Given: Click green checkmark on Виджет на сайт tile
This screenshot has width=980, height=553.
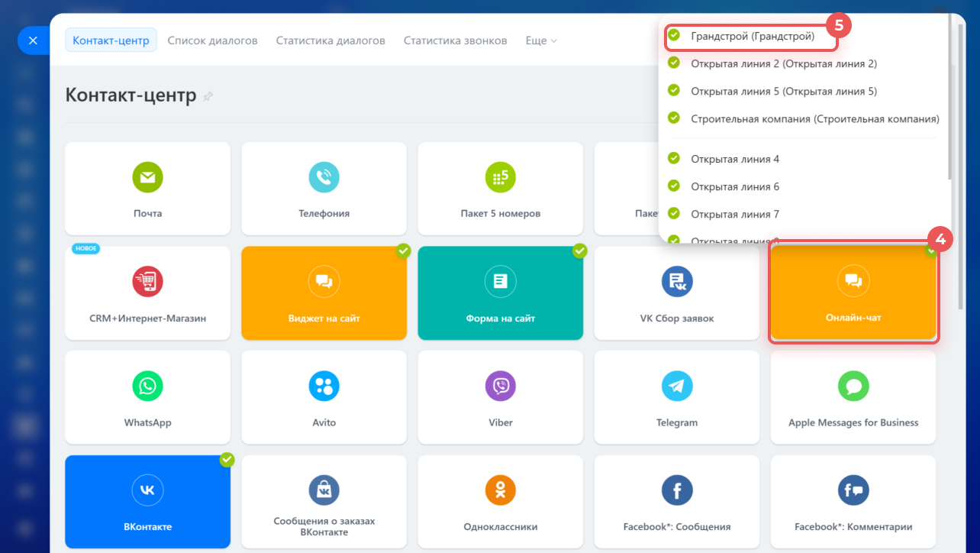Looking at the screenshot, I should [x=403, y=251].
